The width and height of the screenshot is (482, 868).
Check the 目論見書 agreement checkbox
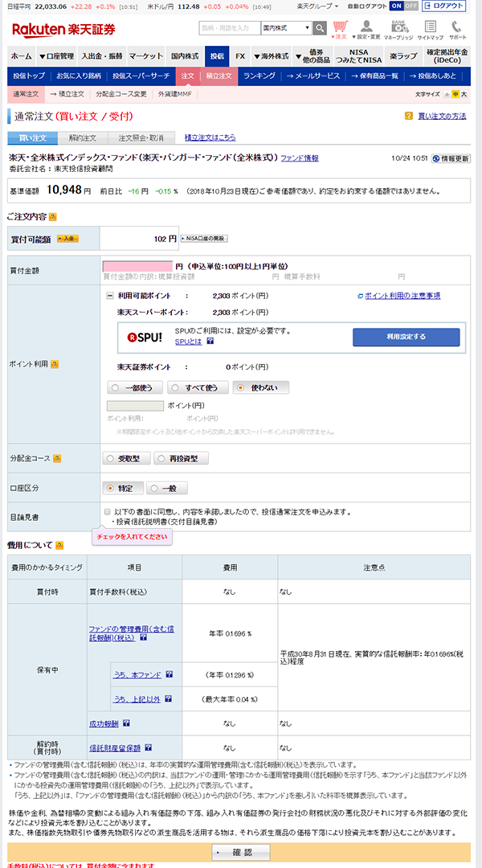pos(108,511)
